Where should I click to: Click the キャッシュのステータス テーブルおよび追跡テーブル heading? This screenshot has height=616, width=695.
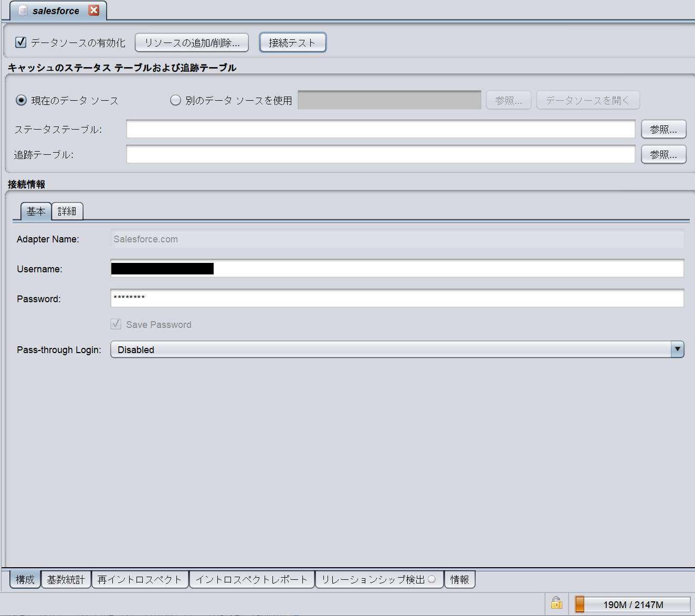[122, 68]
